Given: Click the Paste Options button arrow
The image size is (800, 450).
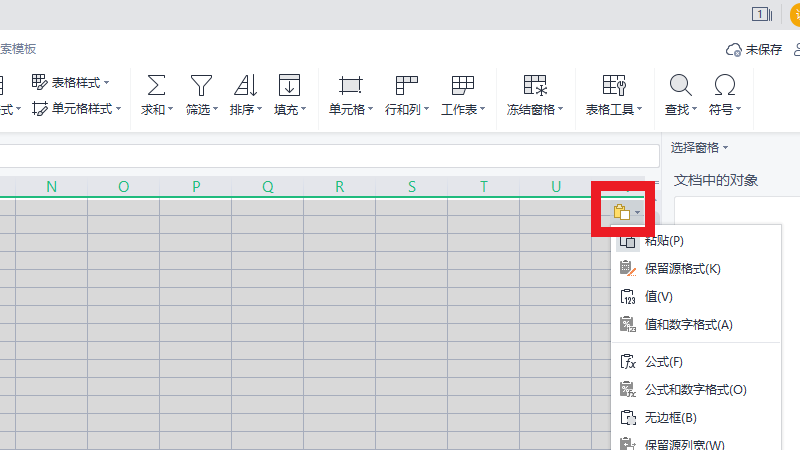Looking at the screenshot, I should [x=638, y=212].
